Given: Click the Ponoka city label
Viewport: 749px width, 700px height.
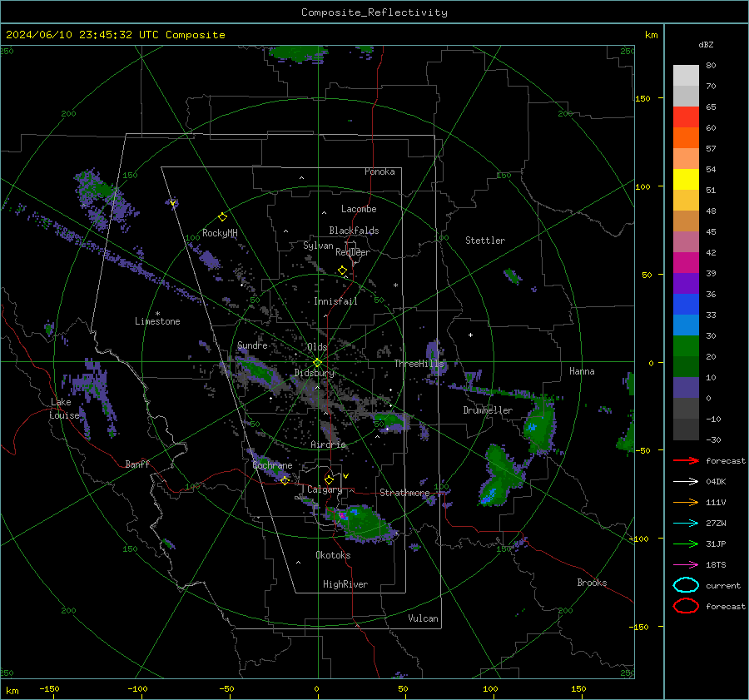Looking at the screenshot, I should [x=379, y=171].
